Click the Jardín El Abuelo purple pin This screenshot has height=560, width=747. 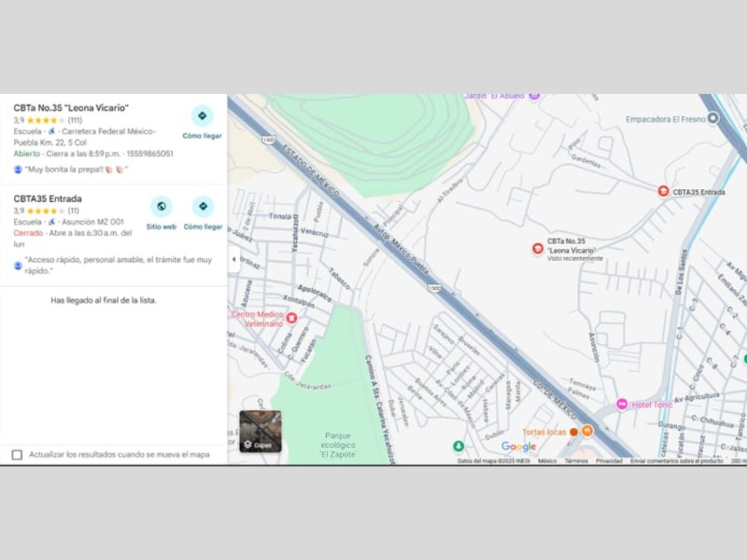(534, 96)
